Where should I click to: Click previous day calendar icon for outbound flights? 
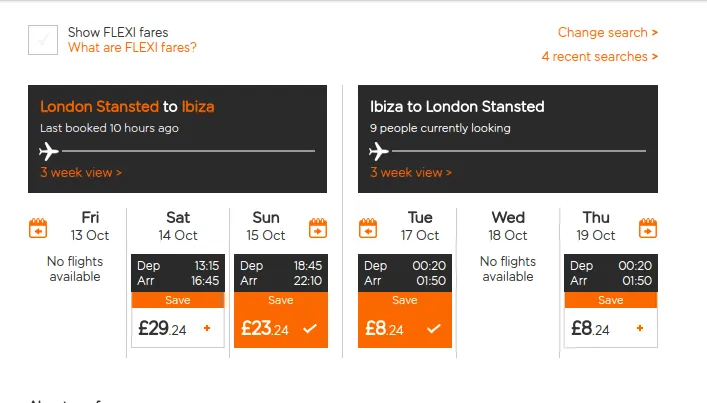coord(38,229)
